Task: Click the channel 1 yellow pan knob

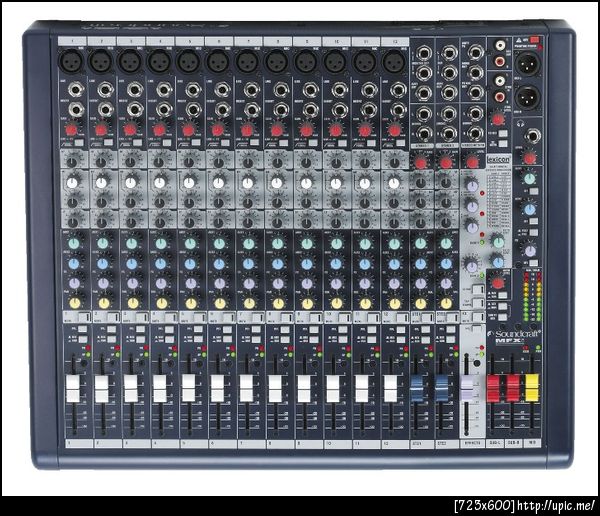Action: (x=74, y=303)
